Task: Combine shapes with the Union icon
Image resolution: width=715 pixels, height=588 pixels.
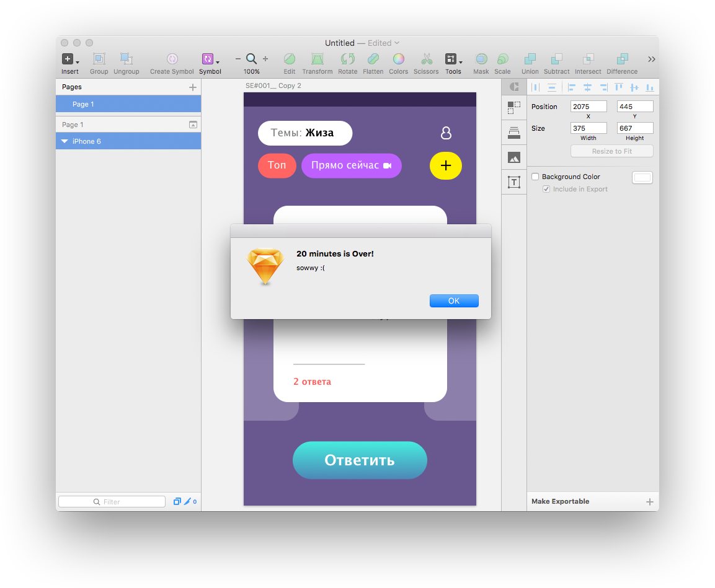Action: click(530, 59)
